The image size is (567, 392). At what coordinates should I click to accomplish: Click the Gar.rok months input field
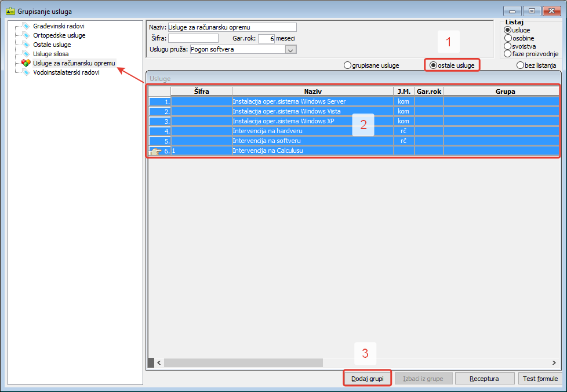[x=266, y=39]
